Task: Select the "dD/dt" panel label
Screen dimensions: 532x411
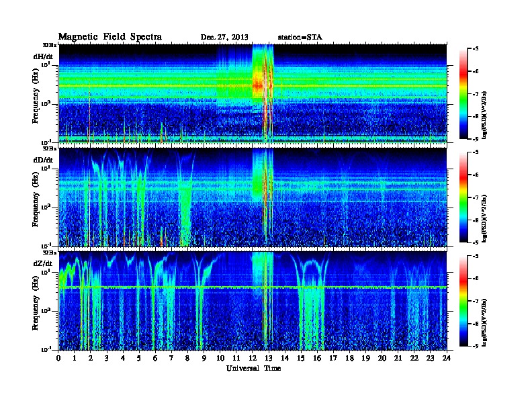Action: point(43,160)
